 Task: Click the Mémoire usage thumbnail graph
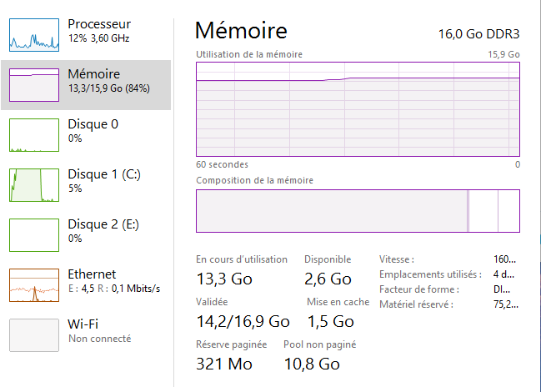point(33,85)
